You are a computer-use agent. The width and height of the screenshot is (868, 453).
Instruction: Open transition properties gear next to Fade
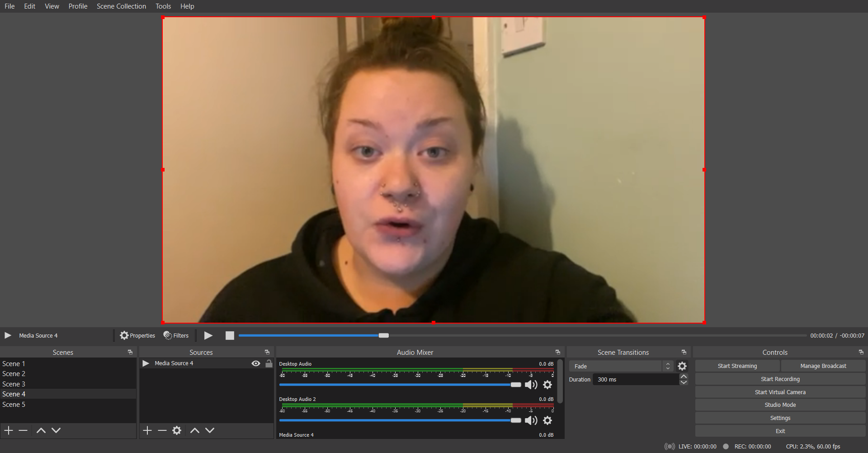[682, 366]
